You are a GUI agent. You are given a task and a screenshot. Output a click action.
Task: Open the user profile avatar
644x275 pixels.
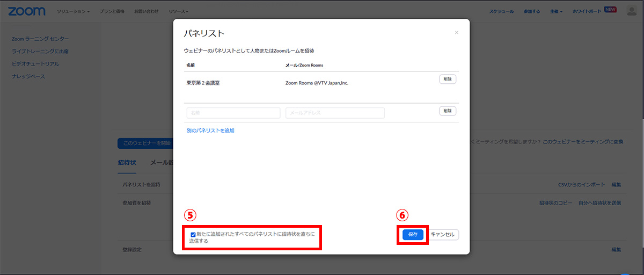point(632,11)
